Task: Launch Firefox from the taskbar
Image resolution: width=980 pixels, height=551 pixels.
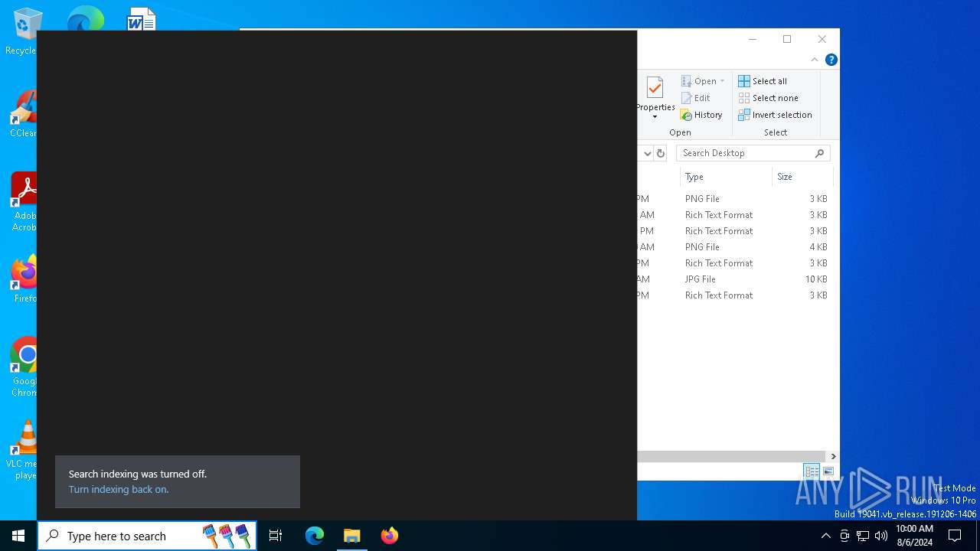Action: 390,536
